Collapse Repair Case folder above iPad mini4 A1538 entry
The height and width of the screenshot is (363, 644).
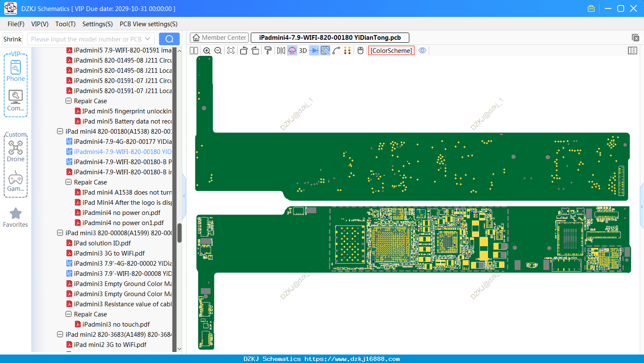[69, 182]
